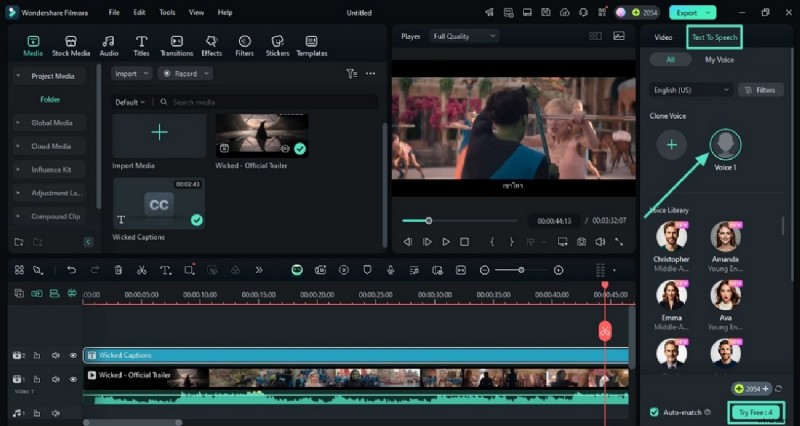This screenshot has height=426, width=800.
Task: Select the Text tool in timeline toolbar
Action: [165, 270]
